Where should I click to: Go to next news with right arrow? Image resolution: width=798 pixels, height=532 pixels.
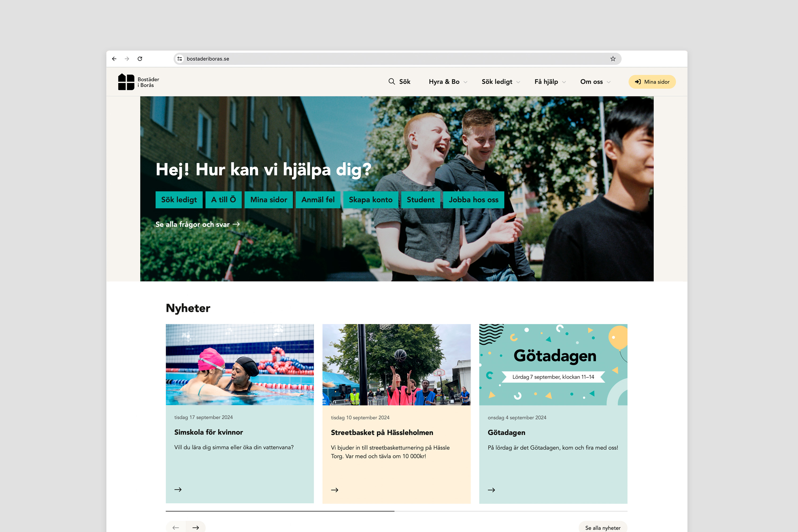pos(196,527)
